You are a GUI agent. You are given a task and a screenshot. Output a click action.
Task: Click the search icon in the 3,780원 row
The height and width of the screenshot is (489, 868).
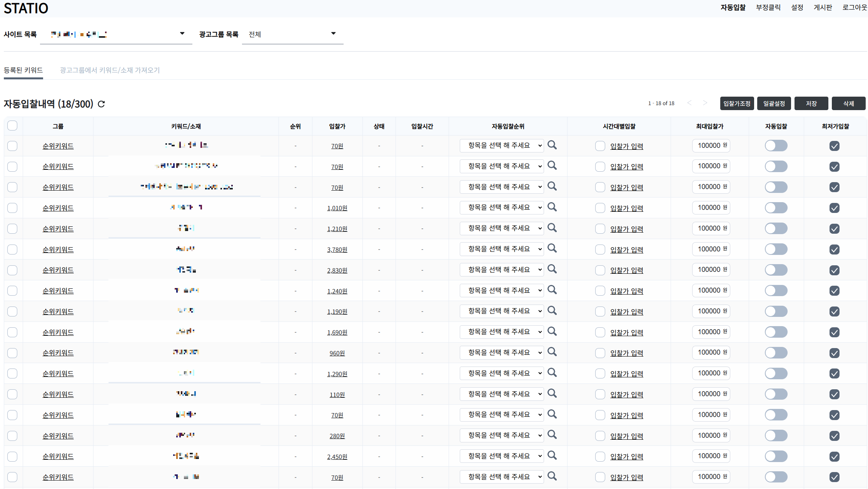(x=552, y=249)
